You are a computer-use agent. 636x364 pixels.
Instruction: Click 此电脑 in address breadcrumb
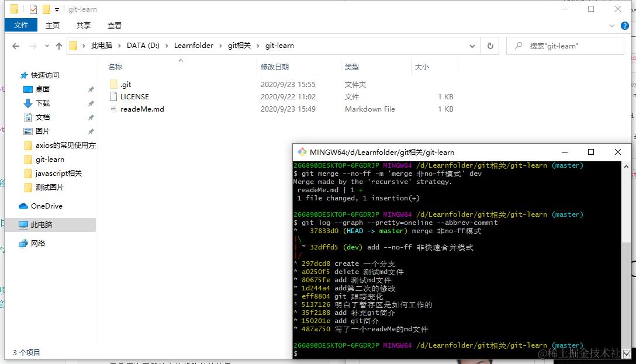tap(101, 46)
